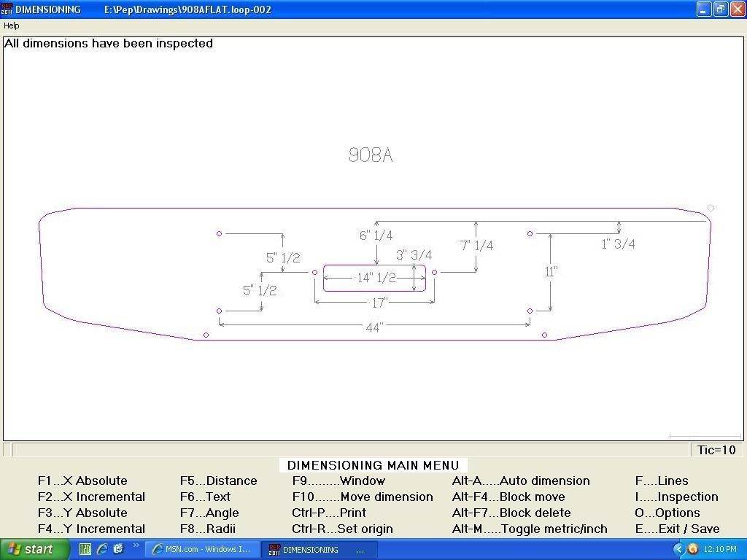Close the DIMENSIONING window

pos(737,9)
